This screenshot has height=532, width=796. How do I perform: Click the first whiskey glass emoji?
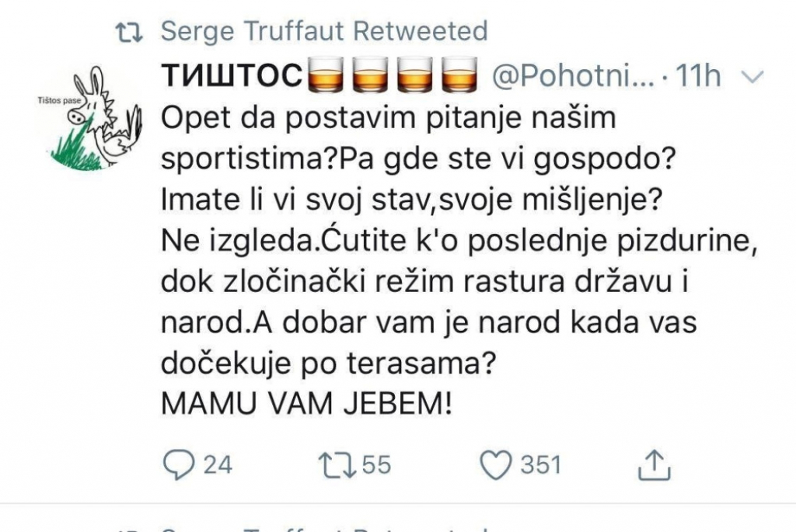point(326,76)
